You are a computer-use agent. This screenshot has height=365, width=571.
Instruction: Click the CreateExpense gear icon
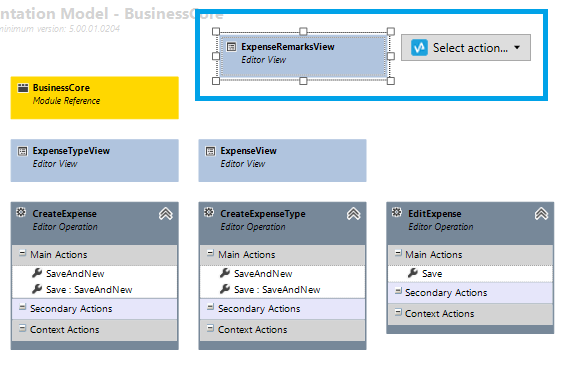pos(21,212)
